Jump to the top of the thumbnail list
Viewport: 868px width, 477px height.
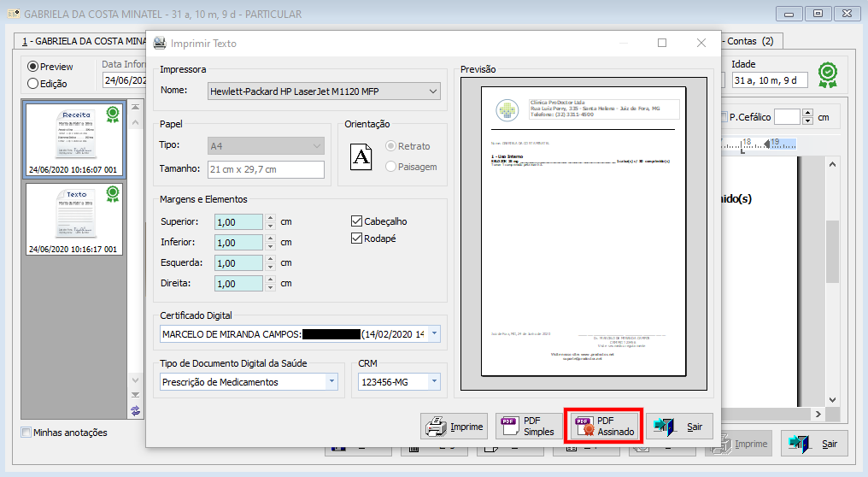(135, 107)
